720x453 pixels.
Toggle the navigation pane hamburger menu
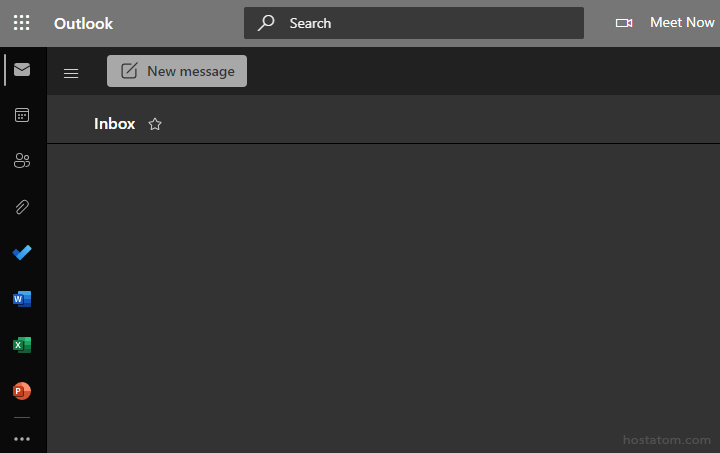pos(71,72)
